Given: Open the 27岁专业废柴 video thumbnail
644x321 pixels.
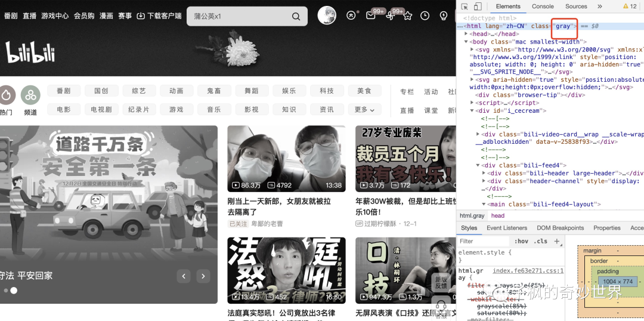Looking at the screenshot, I should pos(406,159).
